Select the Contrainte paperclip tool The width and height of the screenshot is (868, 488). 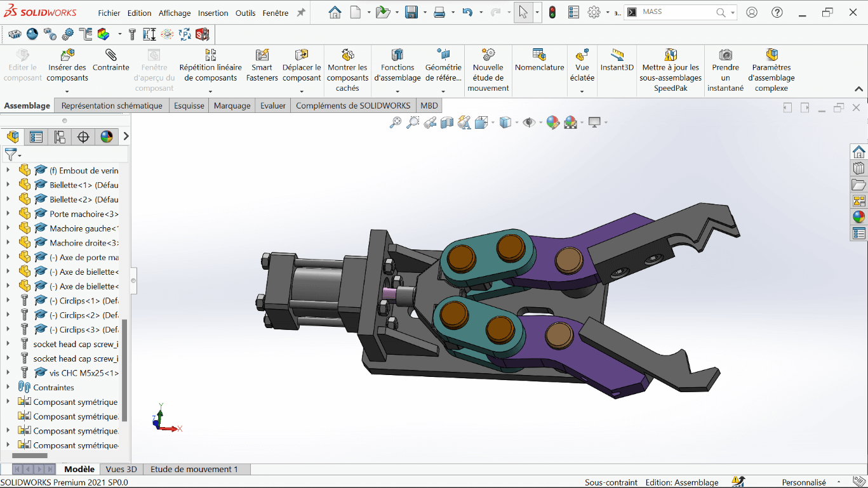pyautogui.click(x=110, y=55)
